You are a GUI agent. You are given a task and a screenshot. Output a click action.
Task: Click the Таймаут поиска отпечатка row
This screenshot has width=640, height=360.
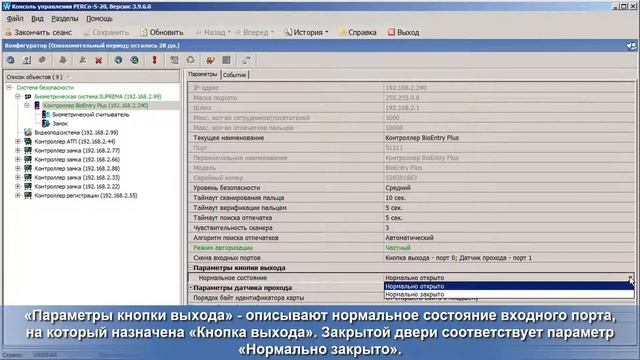(x=411, y=218)
